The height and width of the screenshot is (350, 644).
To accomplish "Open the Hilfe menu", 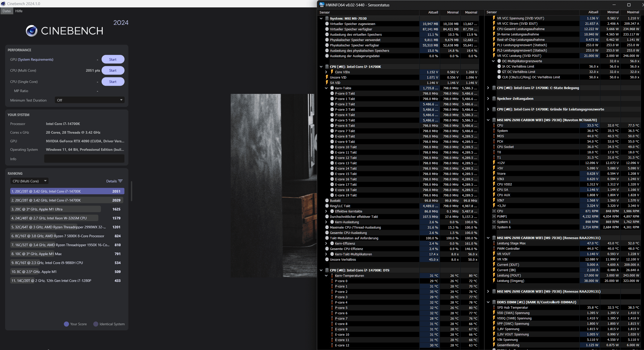I will click(19, 11).
